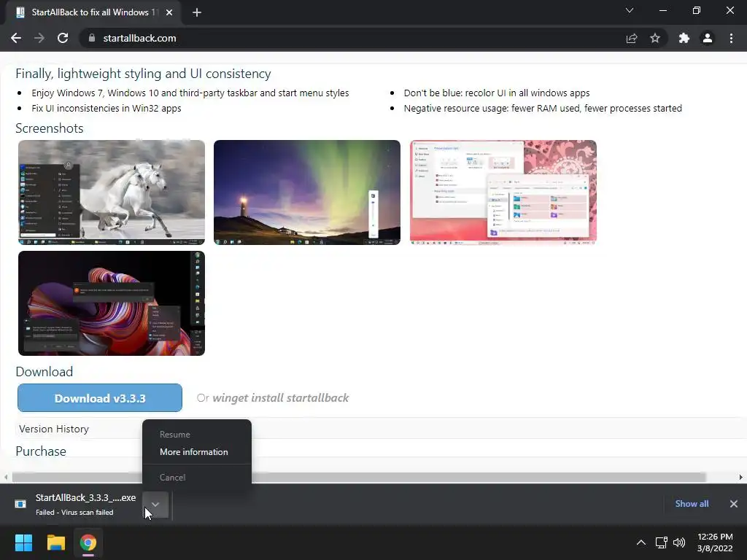Click 'Fix UI inconsistencies in Win32 apps' text
The height and width of the screenshot is (560, 747).
107,108
